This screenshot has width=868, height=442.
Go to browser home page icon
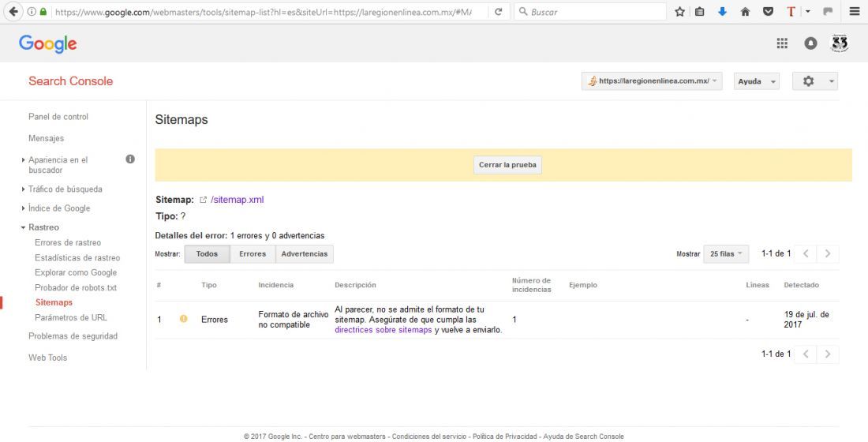(x=745, y=12)
